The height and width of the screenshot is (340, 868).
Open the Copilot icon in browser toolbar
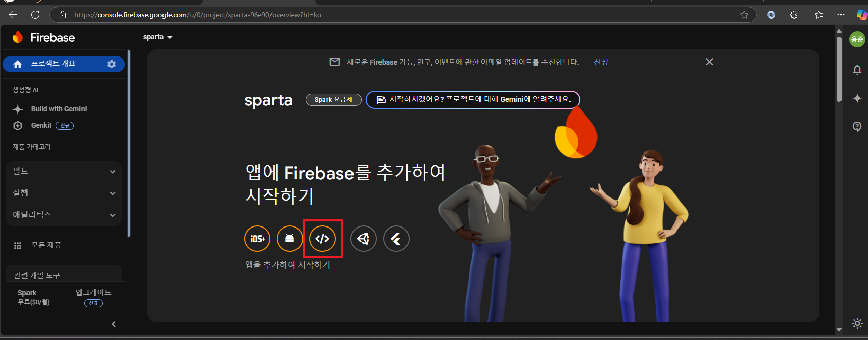click(862, 15)
